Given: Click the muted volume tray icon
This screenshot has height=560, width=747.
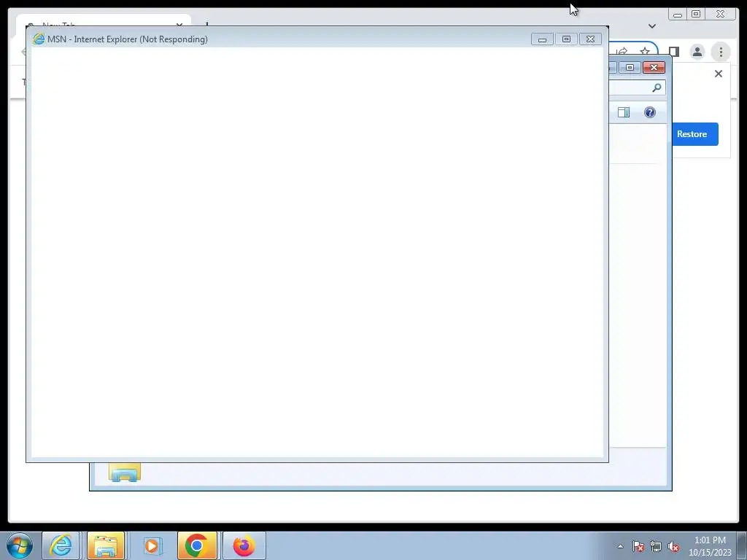Looking at the screenshot, I should click(x=673, y=546).
